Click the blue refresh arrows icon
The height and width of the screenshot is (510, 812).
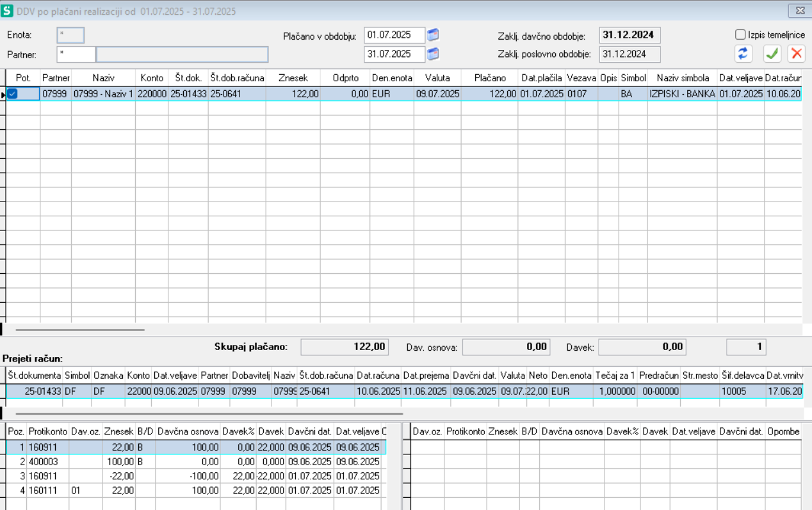click(743, 54)
